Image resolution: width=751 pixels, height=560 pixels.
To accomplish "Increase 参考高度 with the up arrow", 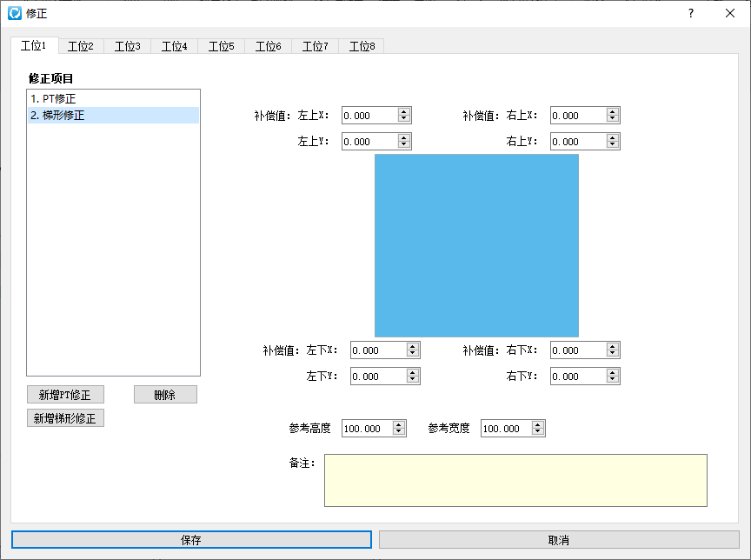I will tap(399, 424).
